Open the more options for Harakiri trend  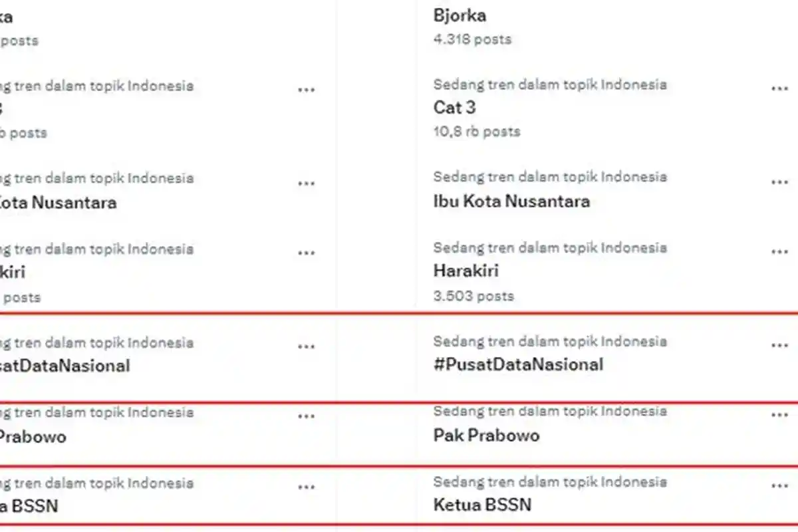[779, 251]
